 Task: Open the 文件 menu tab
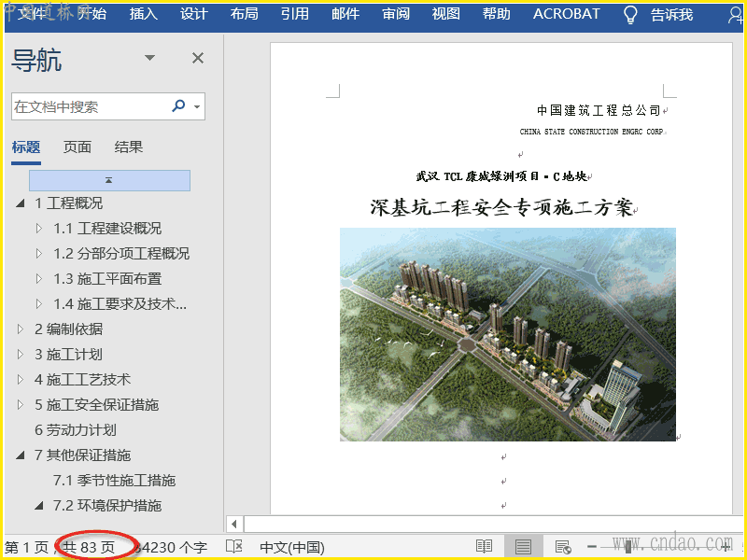pyautogui.click(x=33, y=14)
